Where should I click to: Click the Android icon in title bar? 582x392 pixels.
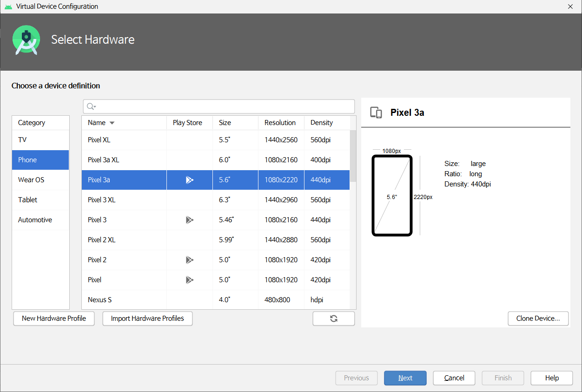click(8, 7)
